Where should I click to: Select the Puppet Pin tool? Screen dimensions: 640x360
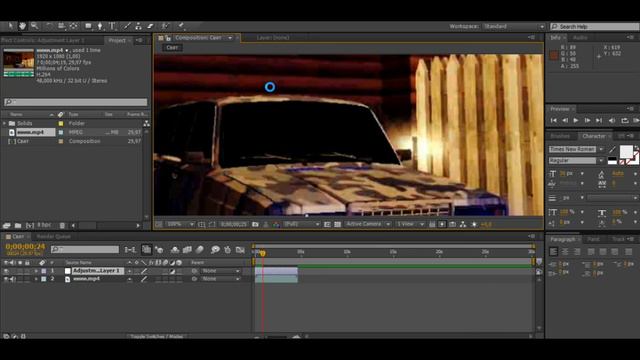click(x=180, y=26)
